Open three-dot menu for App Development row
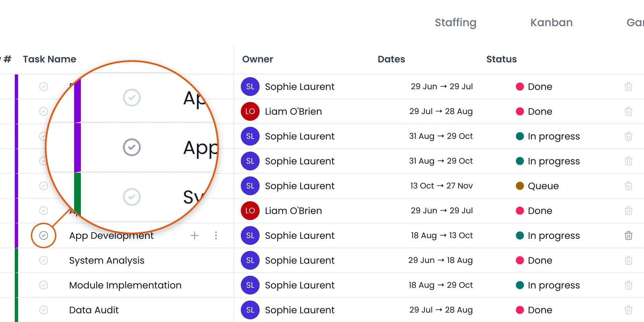This screenshot has width=644, height=322. click(x=216, y=235)
